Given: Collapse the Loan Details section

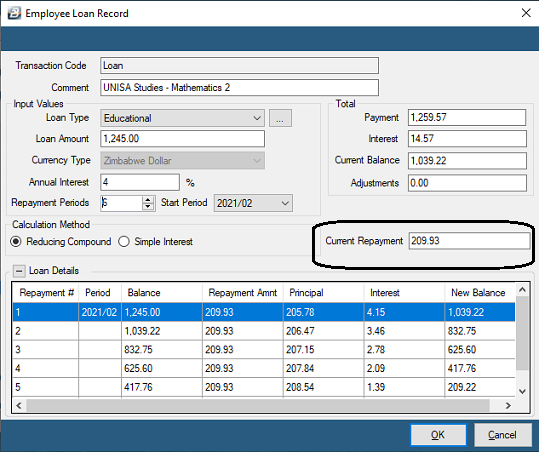Looking at the screenshot, I should 19,271.
